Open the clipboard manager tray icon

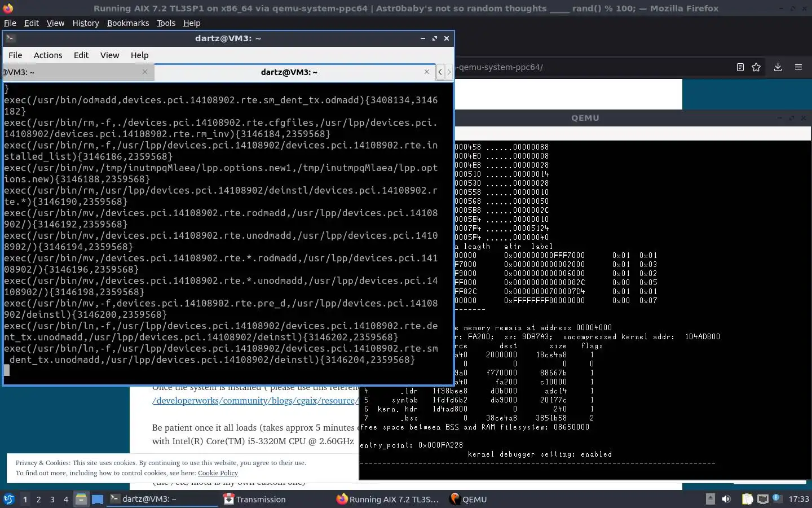coord(747,499)
